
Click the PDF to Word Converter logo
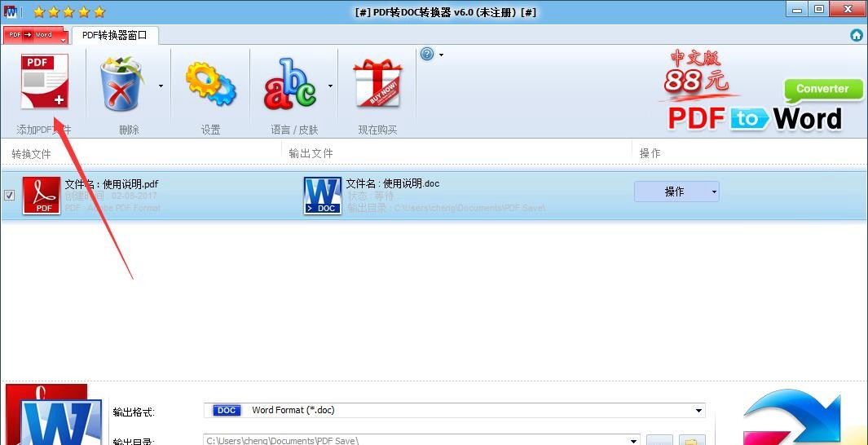click(x=765, y=105)
